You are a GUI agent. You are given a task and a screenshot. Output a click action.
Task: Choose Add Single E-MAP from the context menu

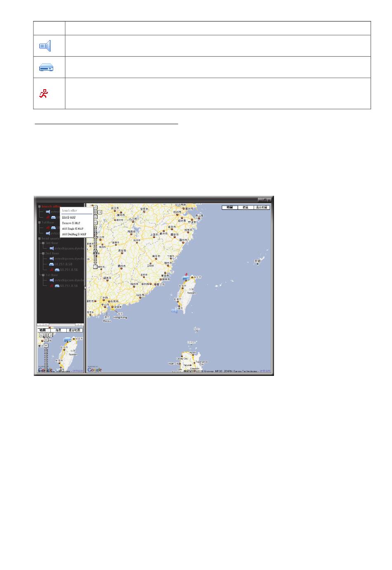pyautogui.click(x=73, y=228)
